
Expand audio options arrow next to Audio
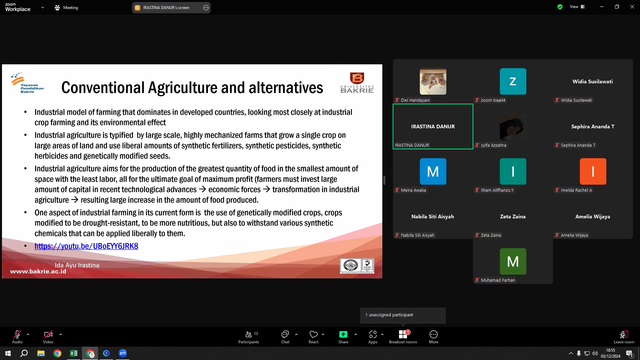(x=28, y=334)
